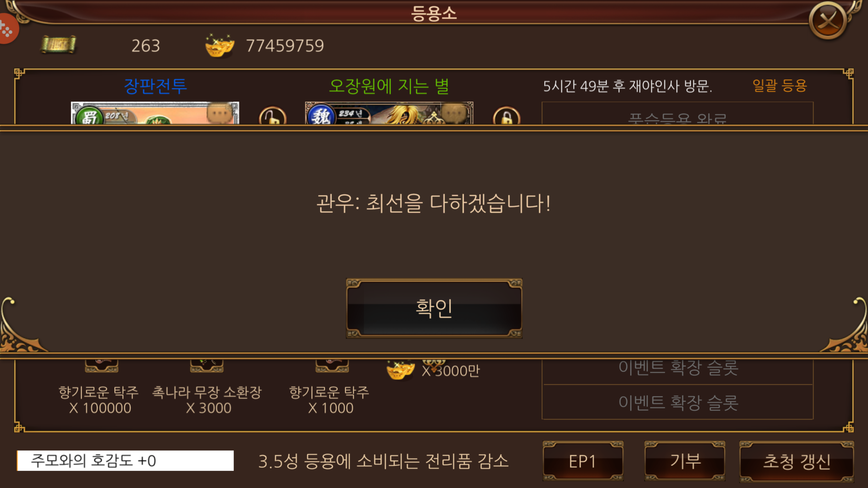Select 일괄 등용 recruit all link
The width and height of the screenshot is (868, 488).
[780, 85]
